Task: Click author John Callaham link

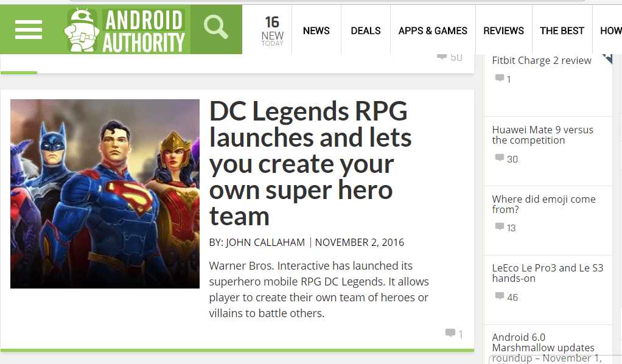Action: point(265,242)
